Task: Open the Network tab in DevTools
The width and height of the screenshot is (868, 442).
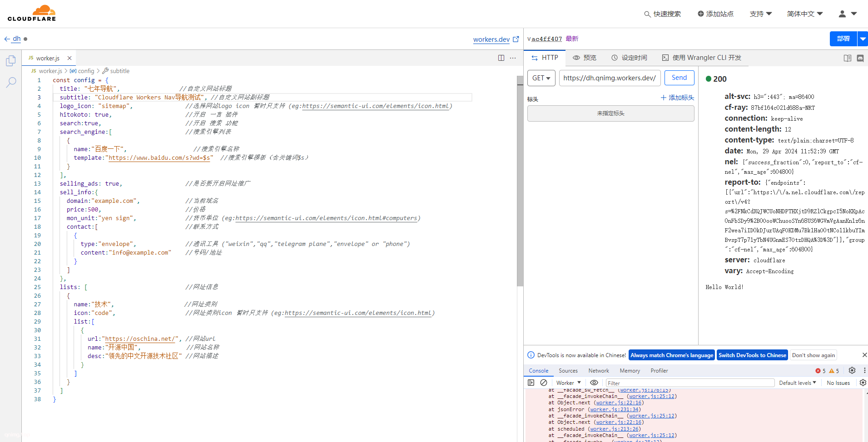Action: coord(599,371)
